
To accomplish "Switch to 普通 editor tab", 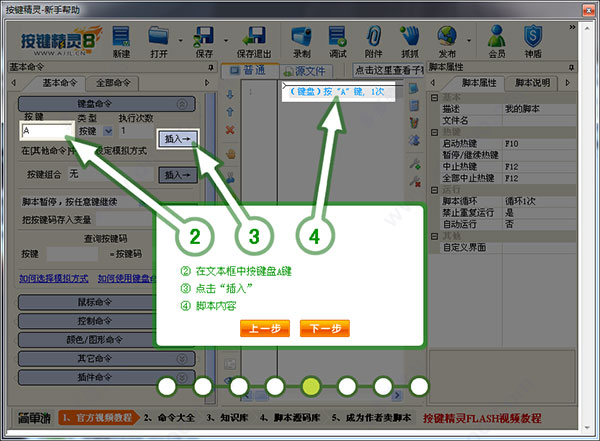I will (x=249, y=71).
